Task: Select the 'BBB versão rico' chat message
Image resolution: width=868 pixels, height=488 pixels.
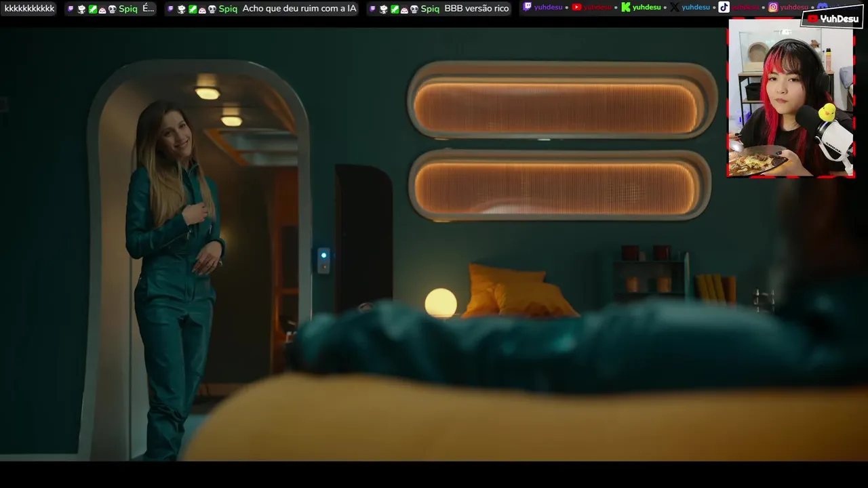Action: coord(477,9)
